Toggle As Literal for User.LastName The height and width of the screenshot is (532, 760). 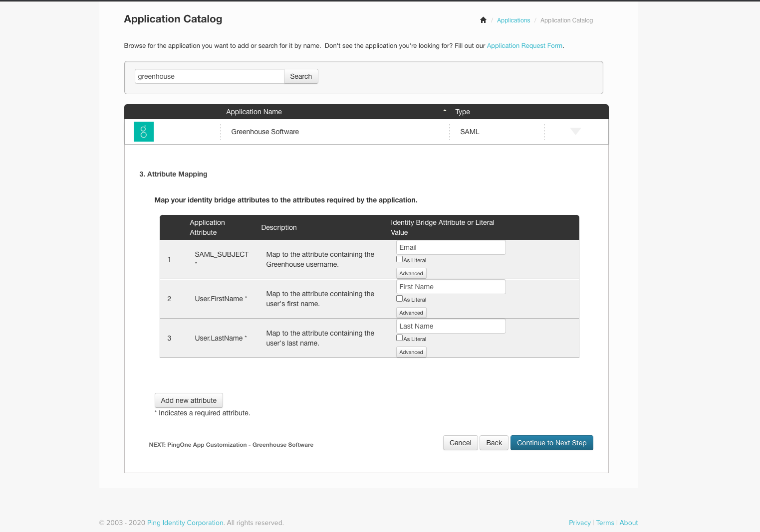(399, 338)
